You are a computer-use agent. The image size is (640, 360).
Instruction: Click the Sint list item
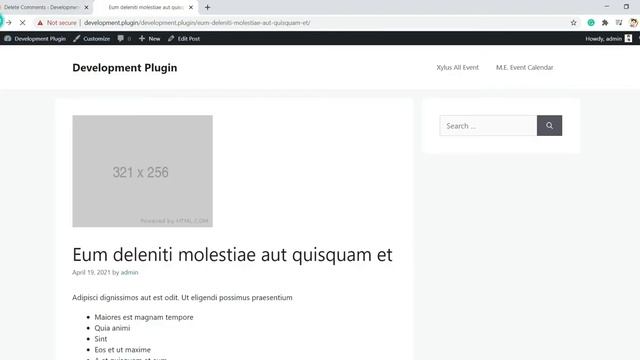101,339
